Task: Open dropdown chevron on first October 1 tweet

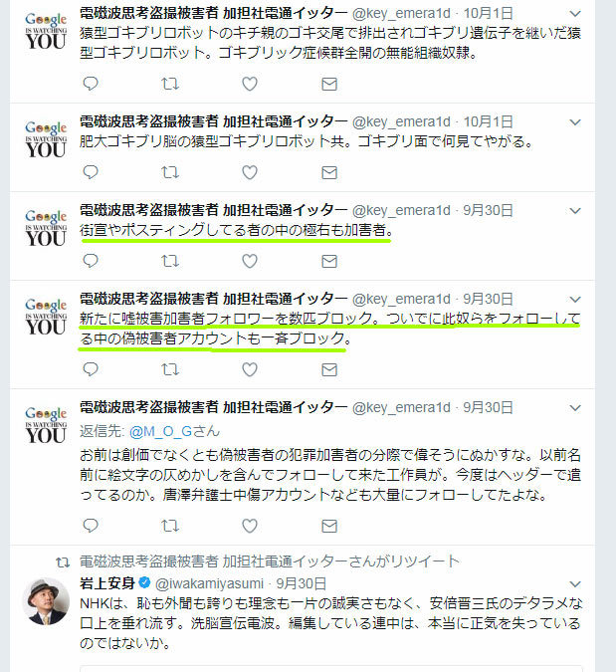Action: (575, 14)
